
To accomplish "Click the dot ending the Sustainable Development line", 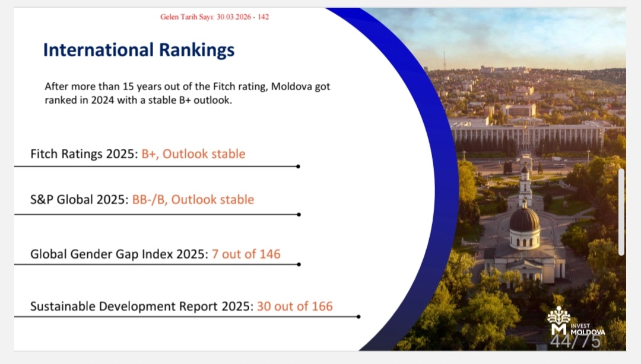I will pos(358,317).
